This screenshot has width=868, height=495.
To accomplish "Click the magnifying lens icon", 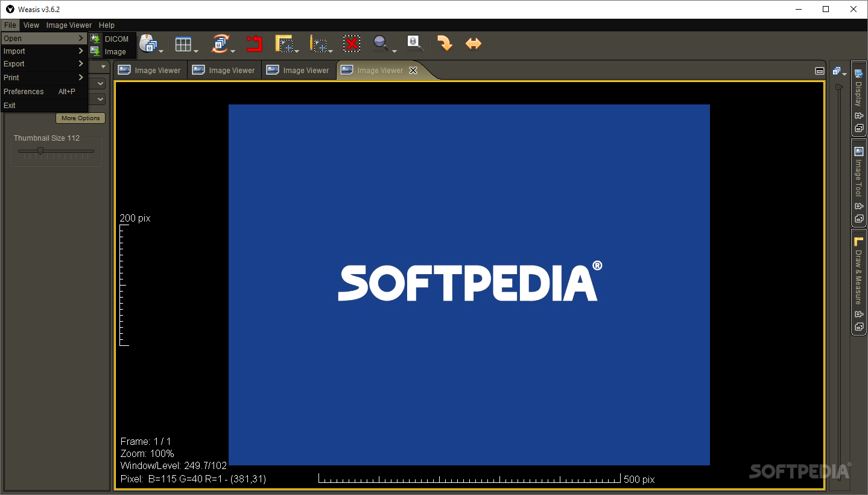I will [x=415, y=43].
